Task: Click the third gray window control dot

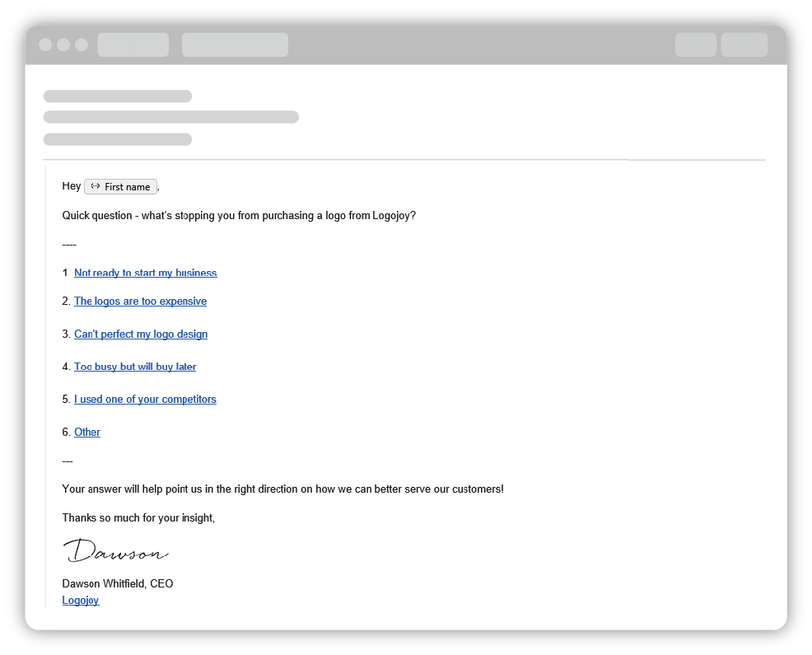Action: coord(82,44)
